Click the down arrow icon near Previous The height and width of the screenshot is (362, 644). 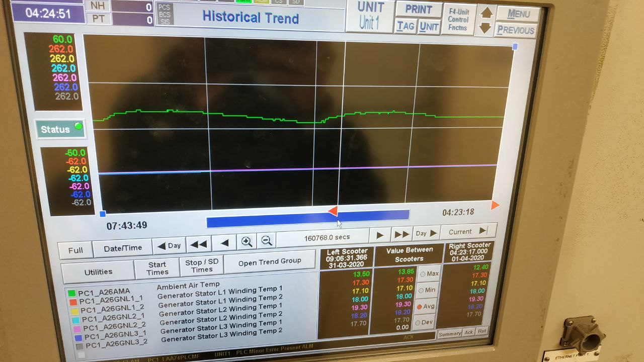pyautogui.click(x=485, y=29)
